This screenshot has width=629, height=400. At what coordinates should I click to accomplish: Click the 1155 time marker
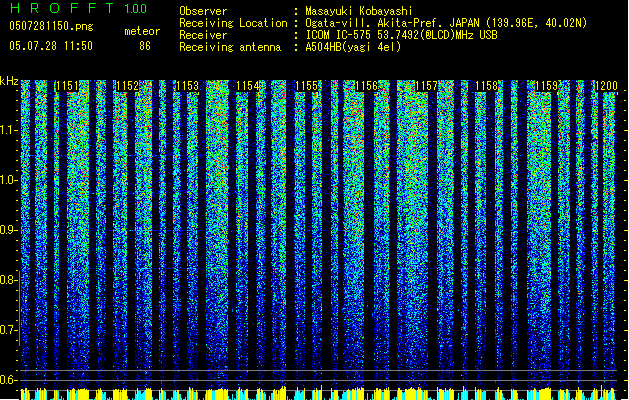[306, 86]
